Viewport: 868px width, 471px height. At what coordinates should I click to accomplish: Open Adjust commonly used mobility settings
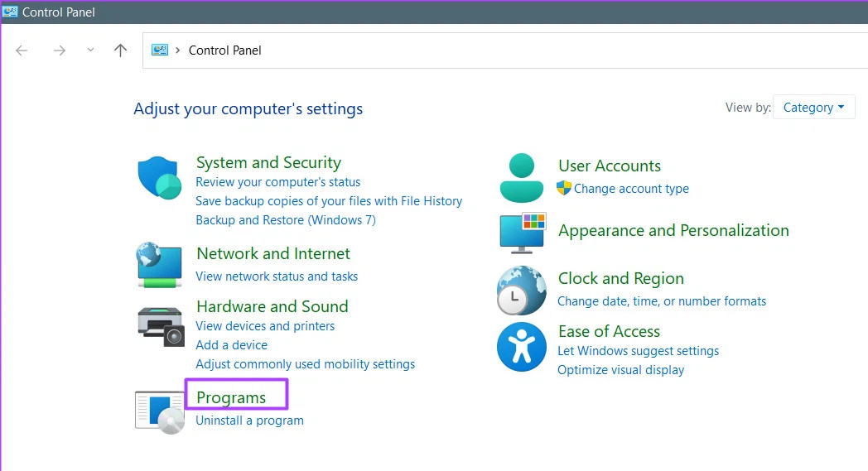305,364
